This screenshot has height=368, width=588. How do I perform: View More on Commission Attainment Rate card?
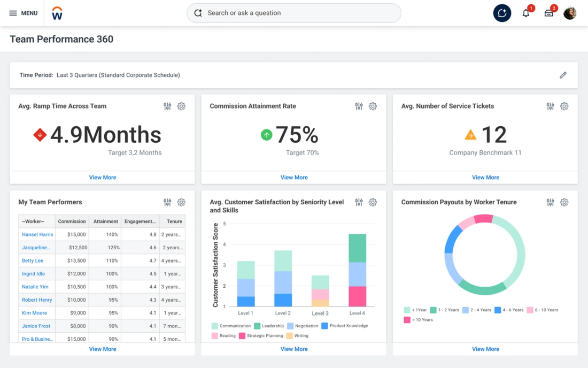click(x=294, y=178)
